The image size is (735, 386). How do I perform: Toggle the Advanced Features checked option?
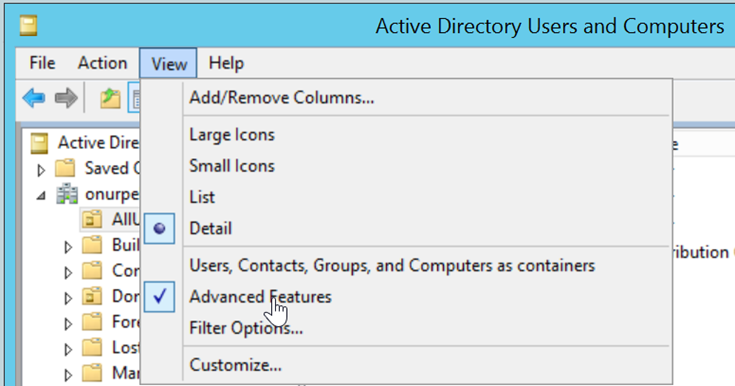(406, 297)
